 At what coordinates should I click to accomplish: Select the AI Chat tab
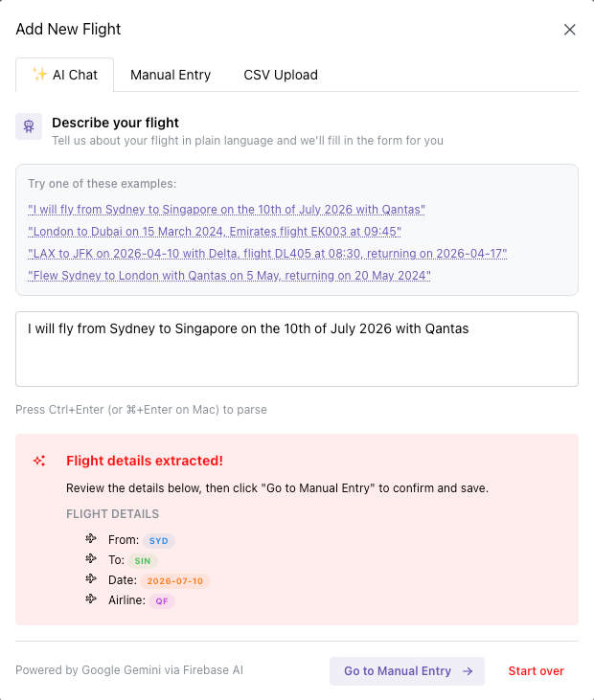pyautogui.click(x=65, y=75)
